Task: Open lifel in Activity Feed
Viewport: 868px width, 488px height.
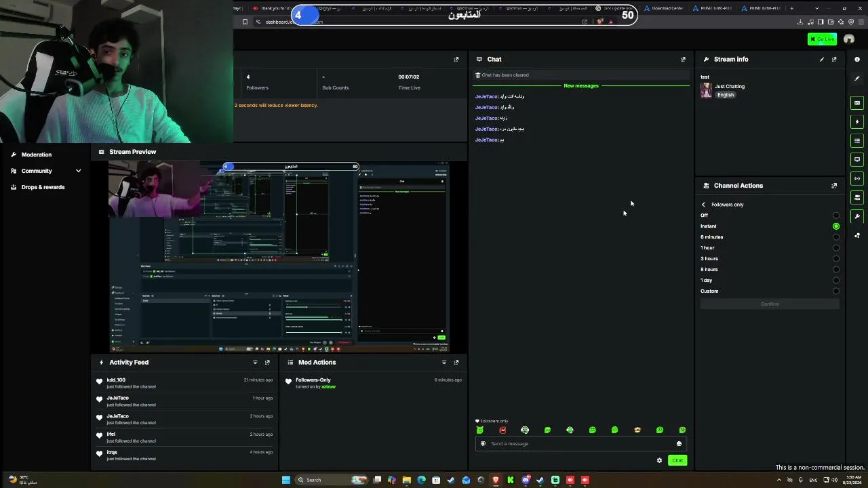Action: pos(111,434)
